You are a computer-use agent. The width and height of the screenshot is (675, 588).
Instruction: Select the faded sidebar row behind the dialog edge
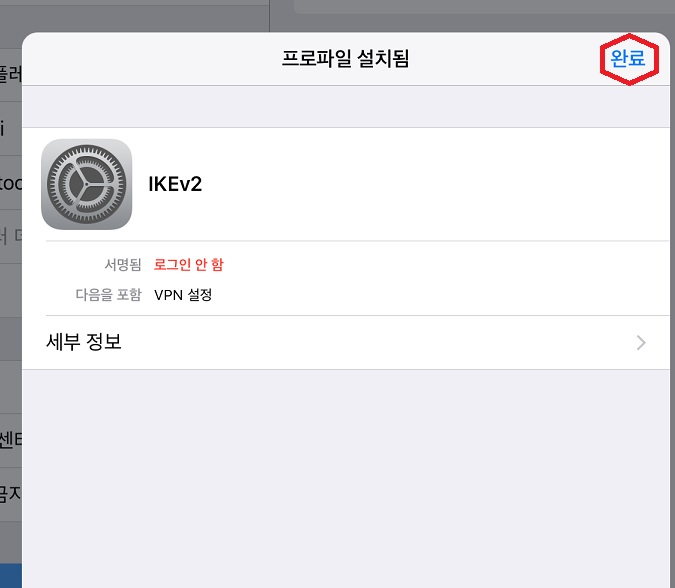11,236
